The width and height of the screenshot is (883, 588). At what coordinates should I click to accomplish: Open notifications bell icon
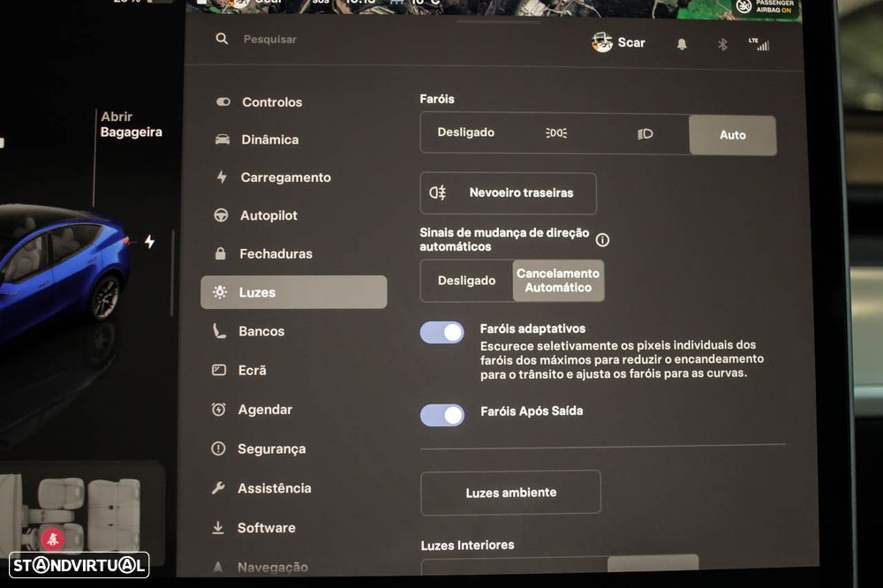coord(682,44)
